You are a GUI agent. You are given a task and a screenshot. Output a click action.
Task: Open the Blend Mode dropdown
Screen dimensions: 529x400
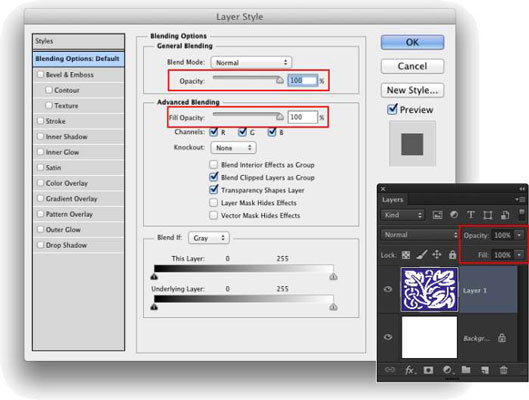251,62
